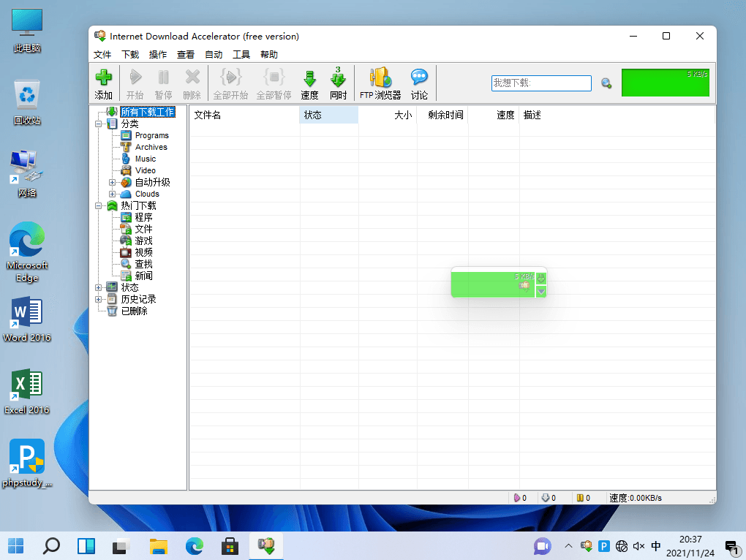Open Microsoft Store from taskbar
Screen dimensions: 746x560
[x=230, y=545]
